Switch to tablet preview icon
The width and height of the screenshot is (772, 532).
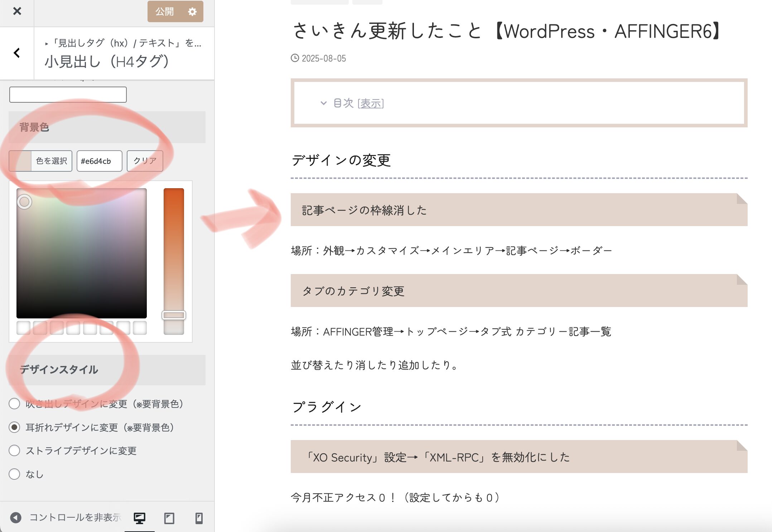pyautogui.click(x=169, y=518)
